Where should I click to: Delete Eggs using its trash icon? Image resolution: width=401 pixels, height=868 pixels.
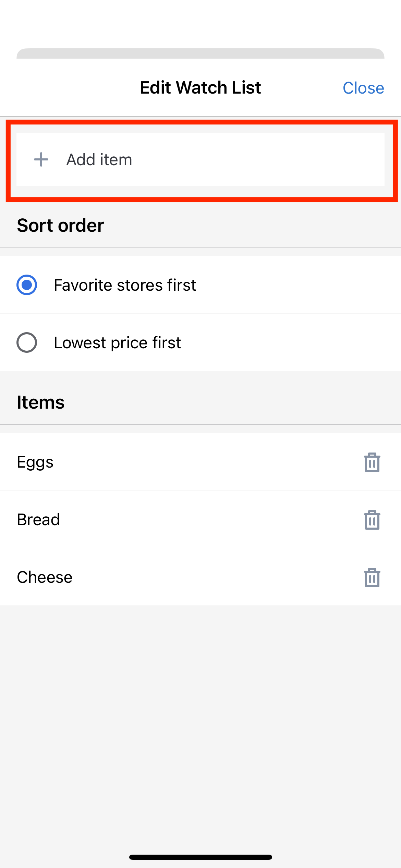pos(372,462)
